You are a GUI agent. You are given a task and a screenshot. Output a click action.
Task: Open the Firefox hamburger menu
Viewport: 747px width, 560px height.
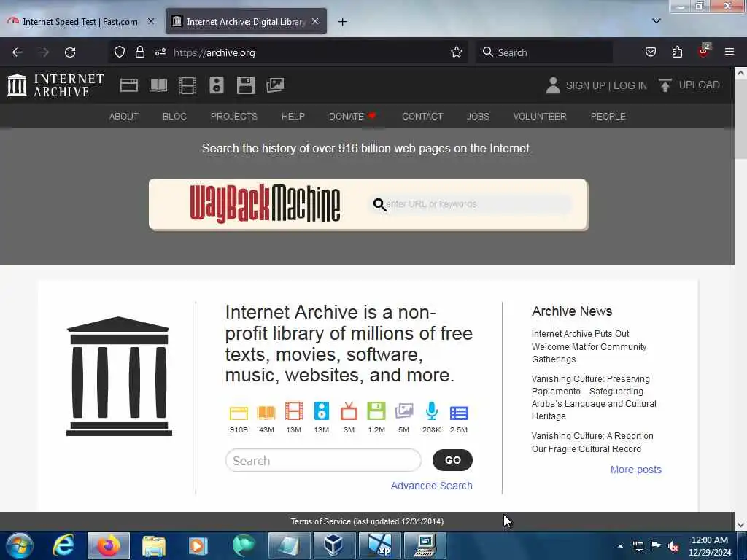[729, 52]
